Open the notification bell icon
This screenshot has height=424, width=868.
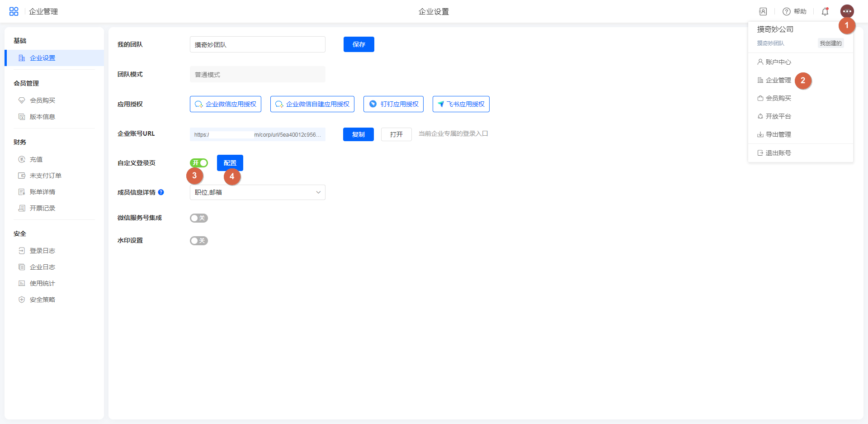click(825, 12)
